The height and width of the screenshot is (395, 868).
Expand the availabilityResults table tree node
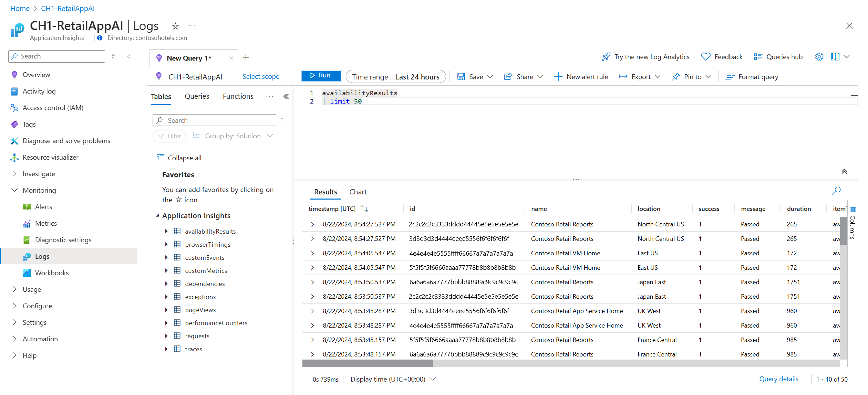coord(166,231)
